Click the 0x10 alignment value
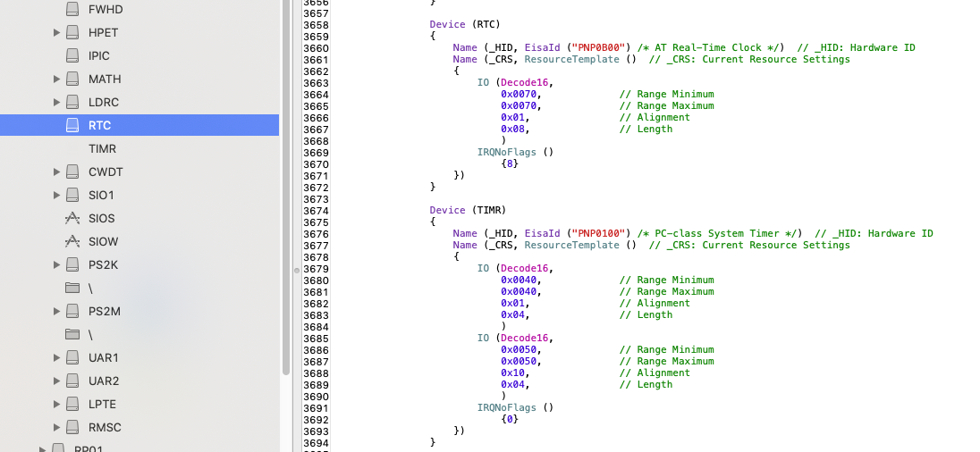This screenshot has height=452, width=980. coord(511,372)
